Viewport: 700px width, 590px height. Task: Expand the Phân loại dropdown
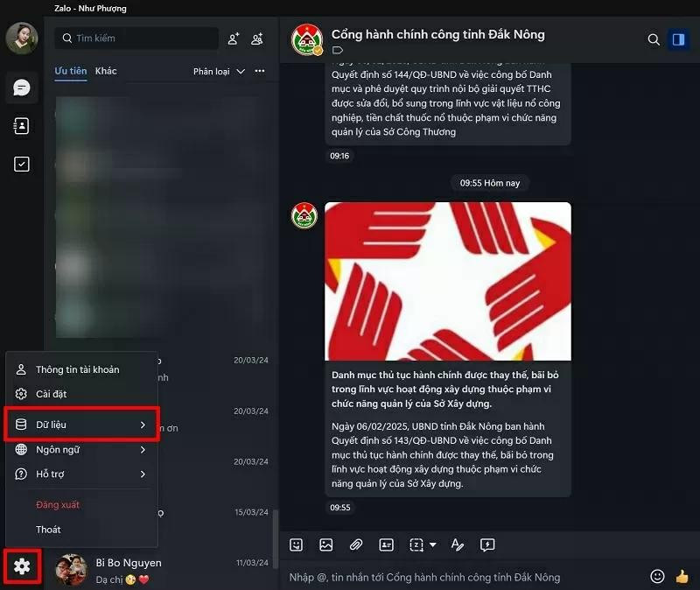click(219, 72)
